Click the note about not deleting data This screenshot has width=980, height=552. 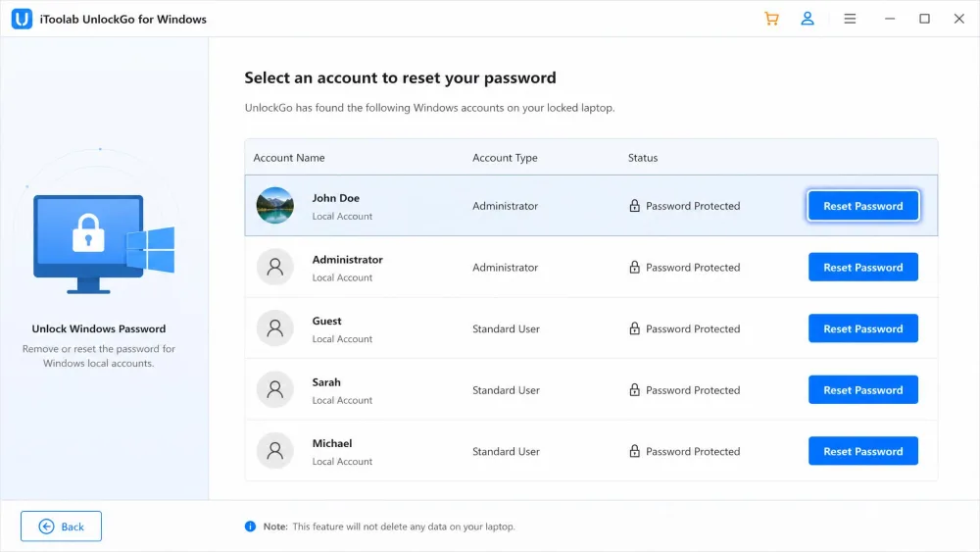pyautogui.click(x=404, y=527)
